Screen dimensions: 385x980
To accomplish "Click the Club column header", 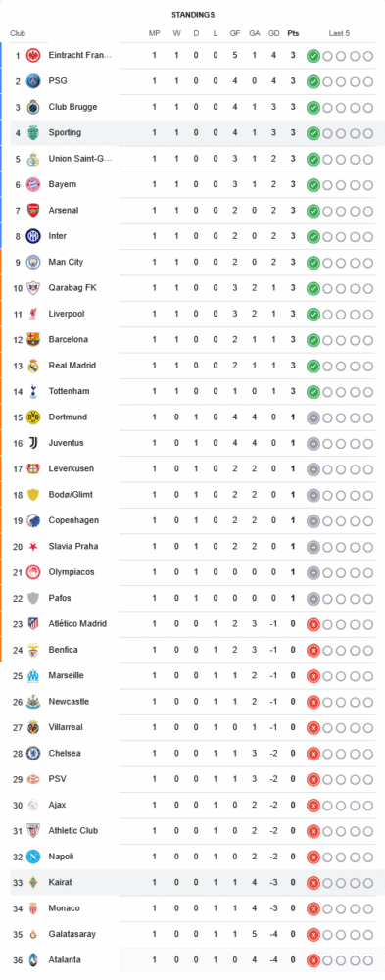I will pyautogui.click(x=18, y=33).
